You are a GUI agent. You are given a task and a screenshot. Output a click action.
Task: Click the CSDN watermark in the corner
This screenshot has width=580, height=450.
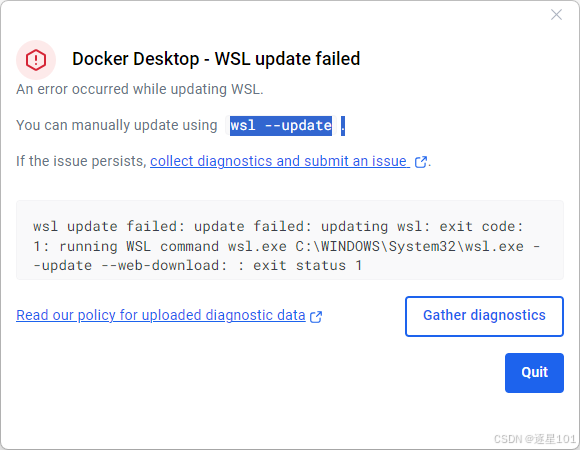tap(535, 439)
